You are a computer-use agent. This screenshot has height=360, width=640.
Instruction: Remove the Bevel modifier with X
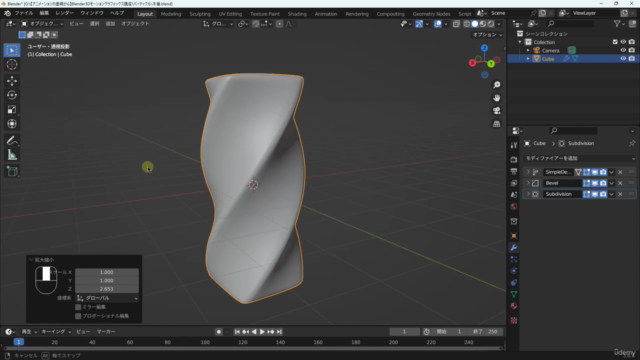pos(620,183)
